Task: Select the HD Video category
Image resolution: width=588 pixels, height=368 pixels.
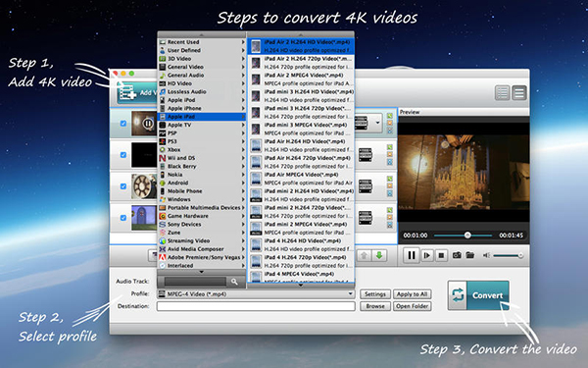Action: click(202, 83)
